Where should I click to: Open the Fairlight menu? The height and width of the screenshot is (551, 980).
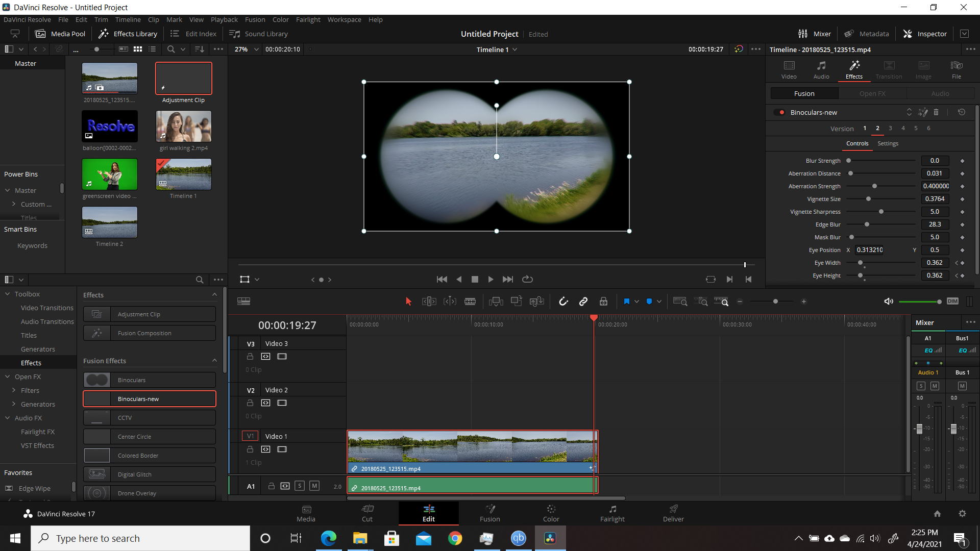(308, 19)
